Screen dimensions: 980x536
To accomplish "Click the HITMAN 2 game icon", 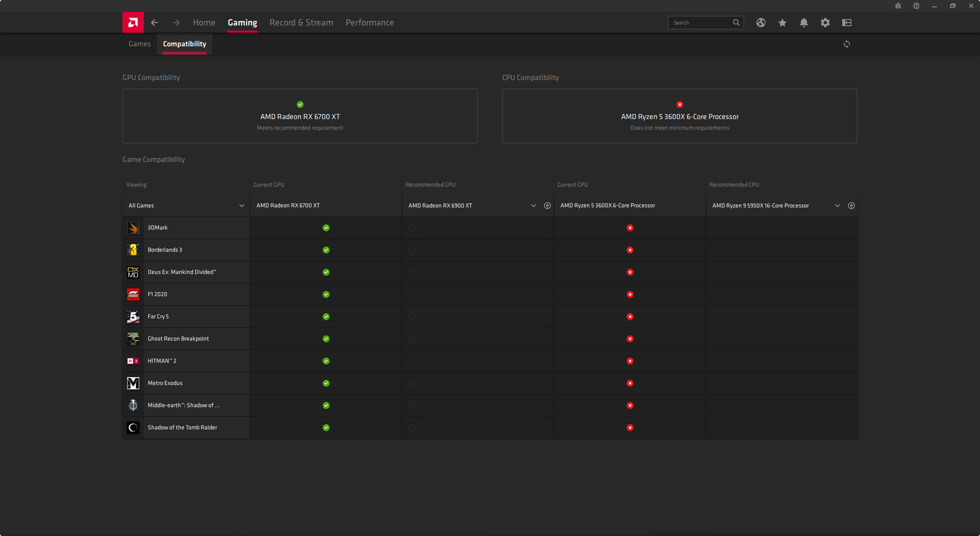I will (133, 361).
